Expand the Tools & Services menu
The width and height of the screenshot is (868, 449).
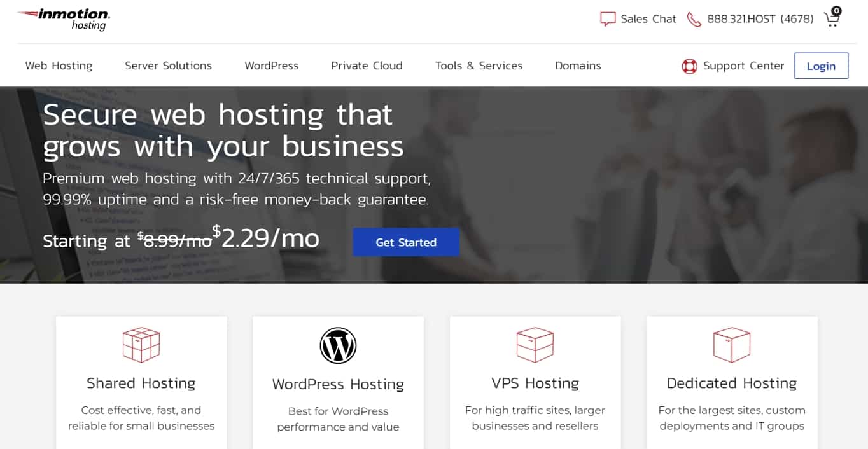point(479,66)
